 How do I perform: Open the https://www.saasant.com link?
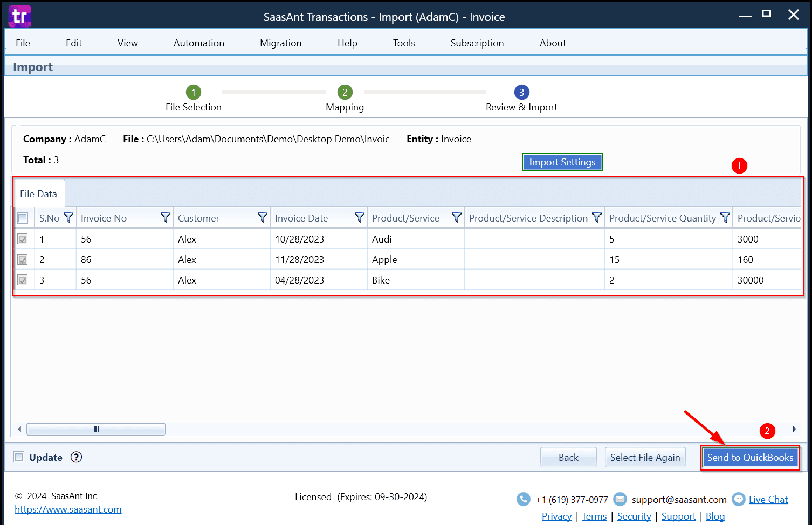pos(68,509)
